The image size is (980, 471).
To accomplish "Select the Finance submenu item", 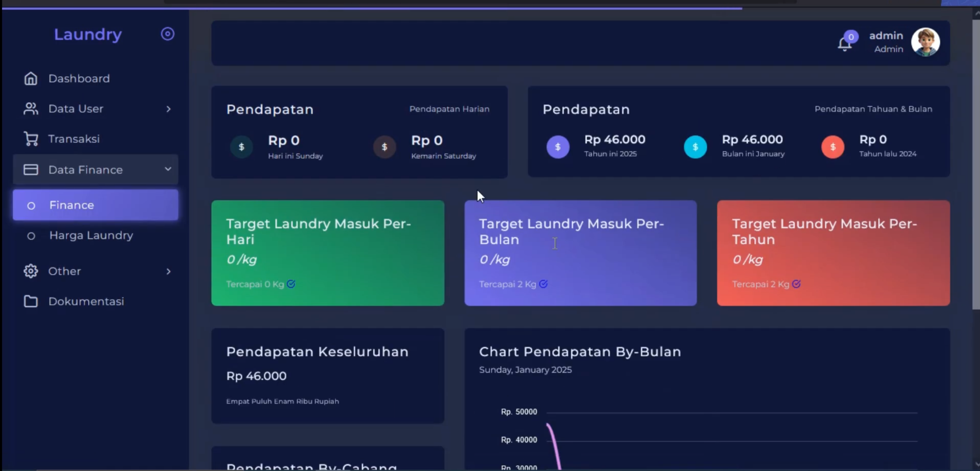I will 95,205.
